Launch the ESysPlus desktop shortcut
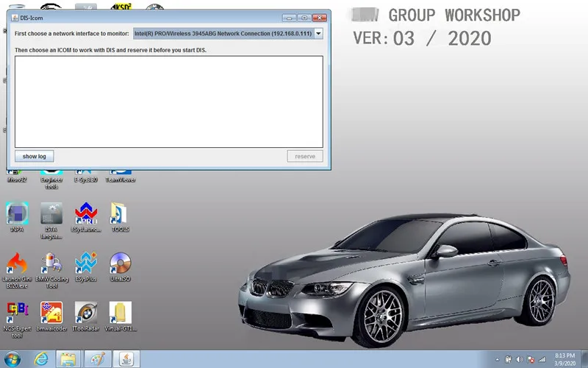Image resolution: width=588 pixels, height=368 pixels. point(86,266)
